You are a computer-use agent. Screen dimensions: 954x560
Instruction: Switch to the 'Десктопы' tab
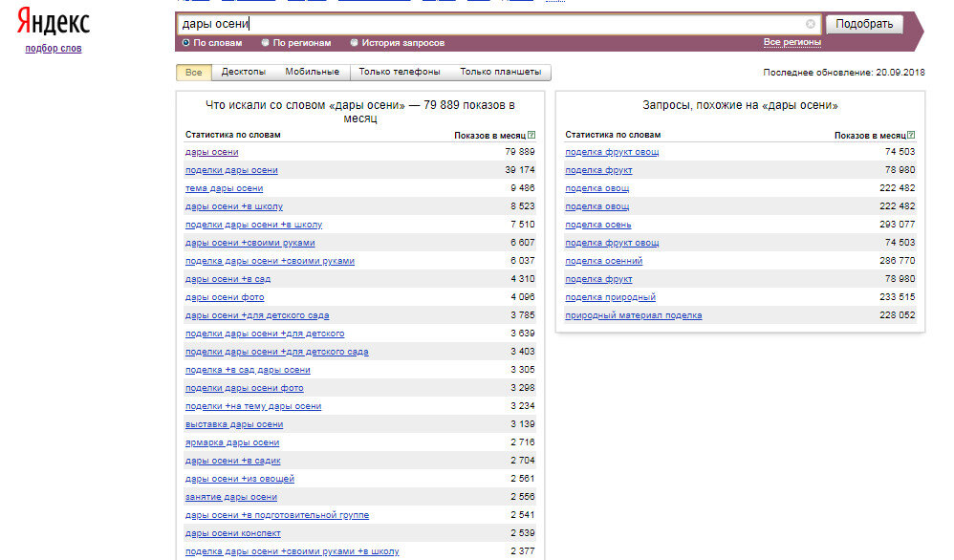tap(244, 72)
